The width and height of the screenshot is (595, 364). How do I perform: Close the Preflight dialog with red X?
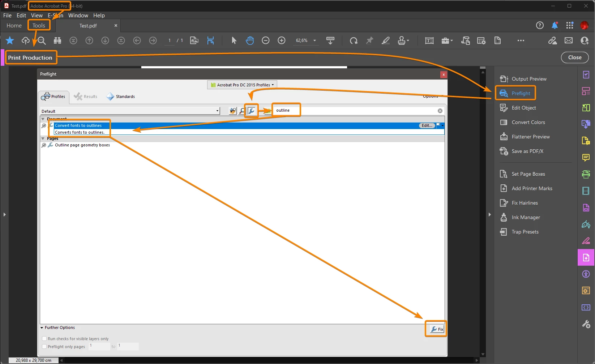coord(444,74)
